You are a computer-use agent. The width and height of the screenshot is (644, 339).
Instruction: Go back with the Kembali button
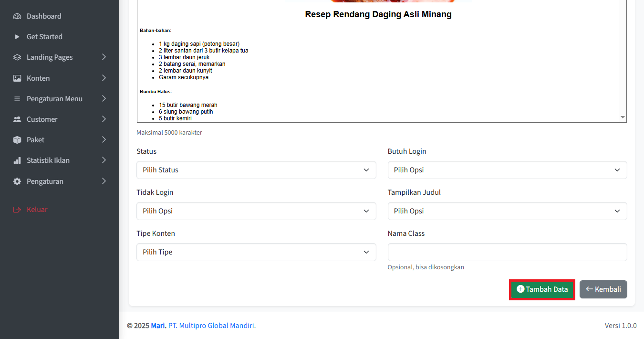[x=603, y=289]
